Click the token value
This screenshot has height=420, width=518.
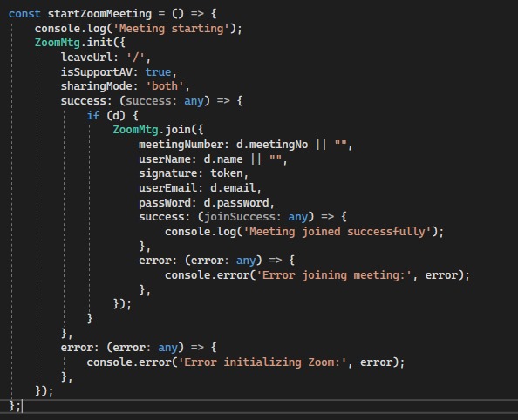click(227, 173)
